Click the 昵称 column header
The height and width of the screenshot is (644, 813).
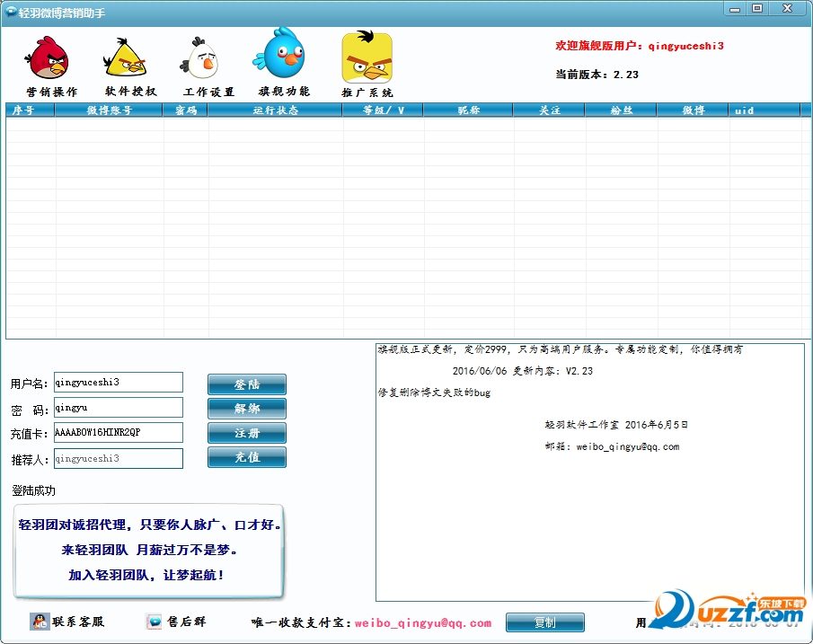click(x=468, y=110)
